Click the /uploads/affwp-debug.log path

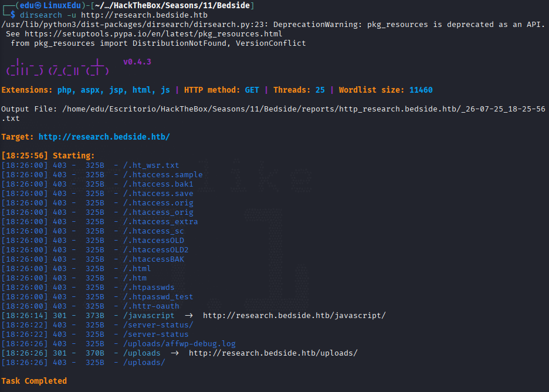tap(179, 344)
